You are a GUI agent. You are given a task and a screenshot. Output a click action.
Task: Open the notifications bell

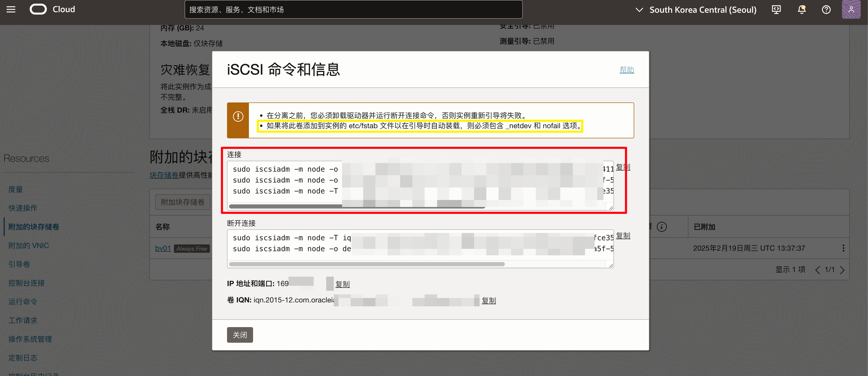tap(802, 9)
